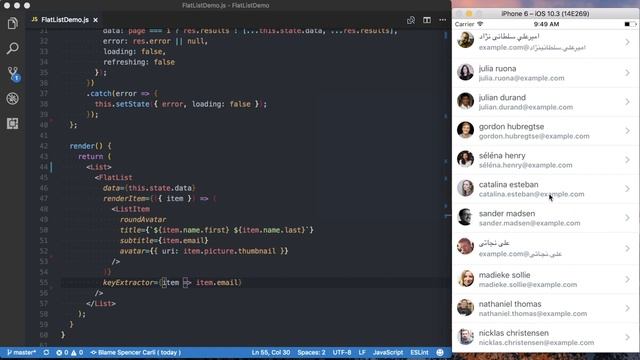The height and width of the screenshot is (360, 640).
Task: Open the warnings count in status bar
Action: [77, 352]
